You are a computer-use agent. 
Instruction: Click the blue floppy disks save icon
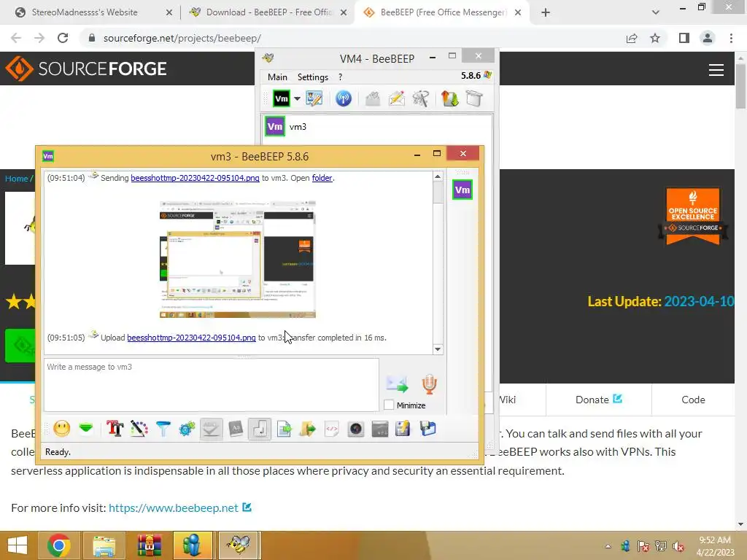pyautogui.click(x=427, y=429)
